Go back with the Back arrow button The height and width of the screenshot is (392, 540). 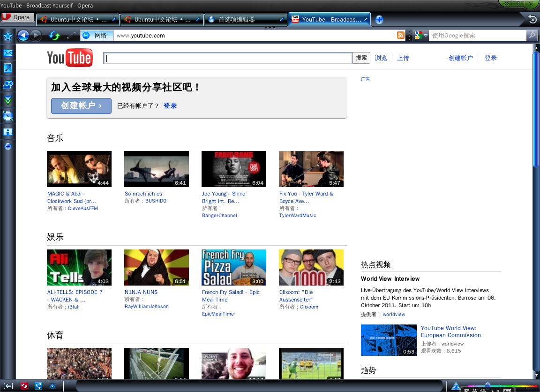coord(23,36)
